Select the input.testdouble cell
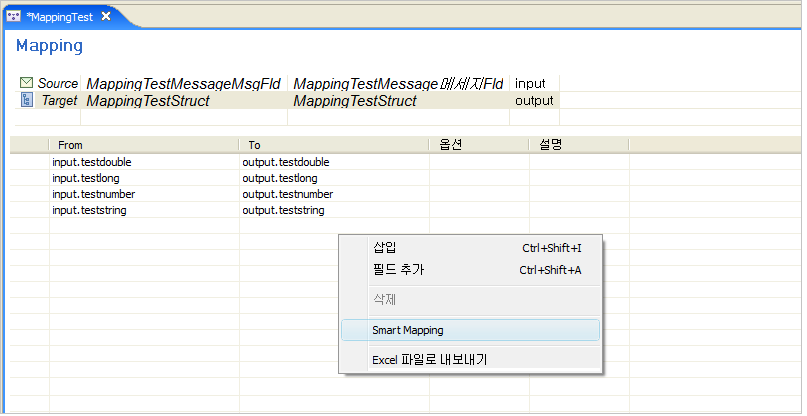This screenshot has height=416, width=807. pos(144,162)
